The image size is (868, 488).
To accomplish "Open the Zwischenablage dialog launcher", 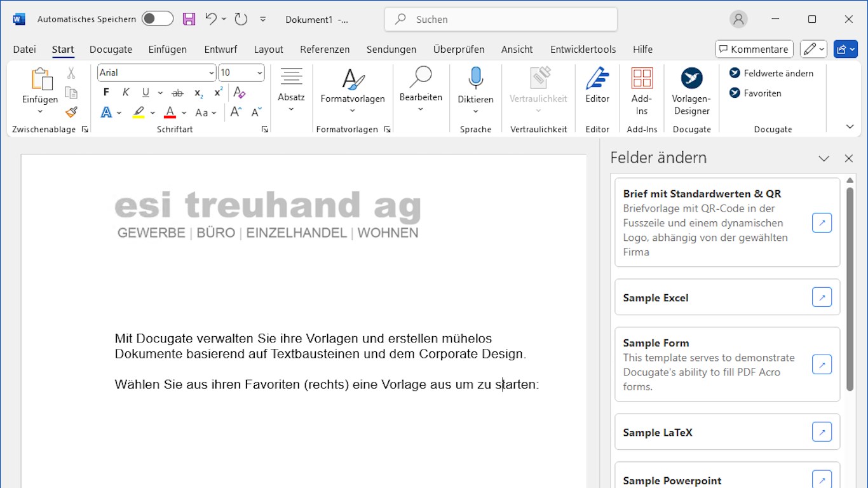I will [x=85, y=129].
